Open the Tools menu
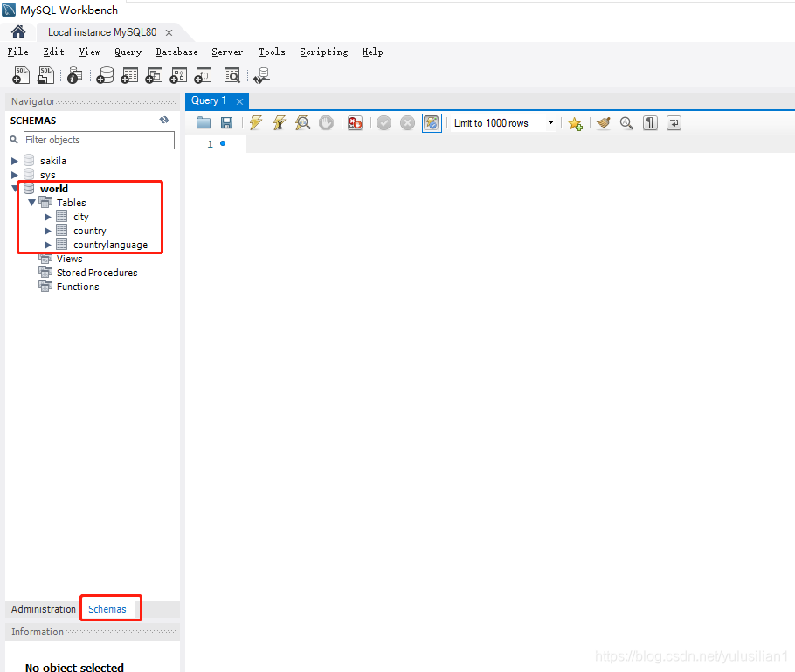 272,52
